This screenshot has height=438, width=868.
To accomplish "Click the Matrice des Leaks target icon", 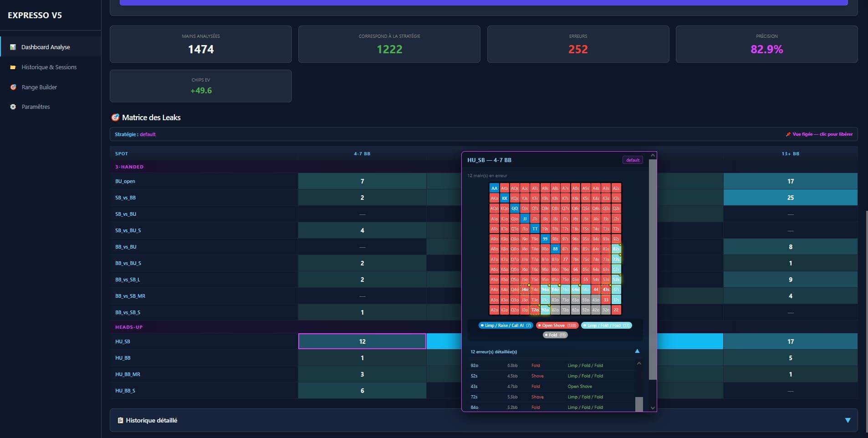I will tap(115, 117).
